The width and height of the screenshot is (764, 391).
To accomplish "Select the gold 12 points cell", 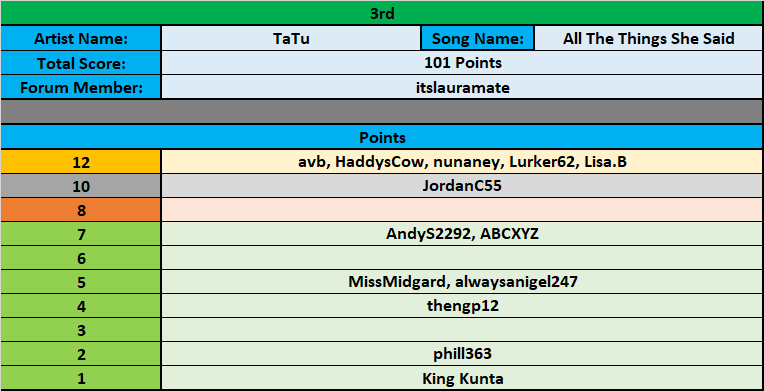I will point(81,161).
